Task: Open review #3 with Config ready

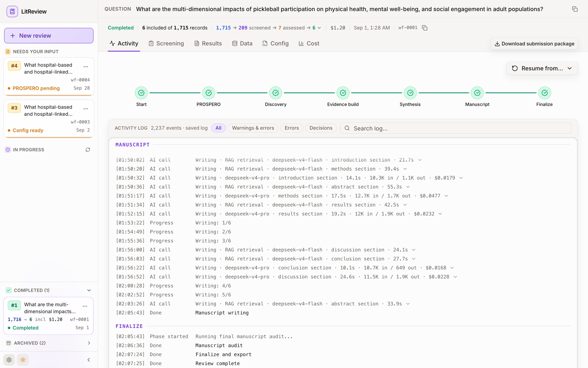Action: pos(49,119)
